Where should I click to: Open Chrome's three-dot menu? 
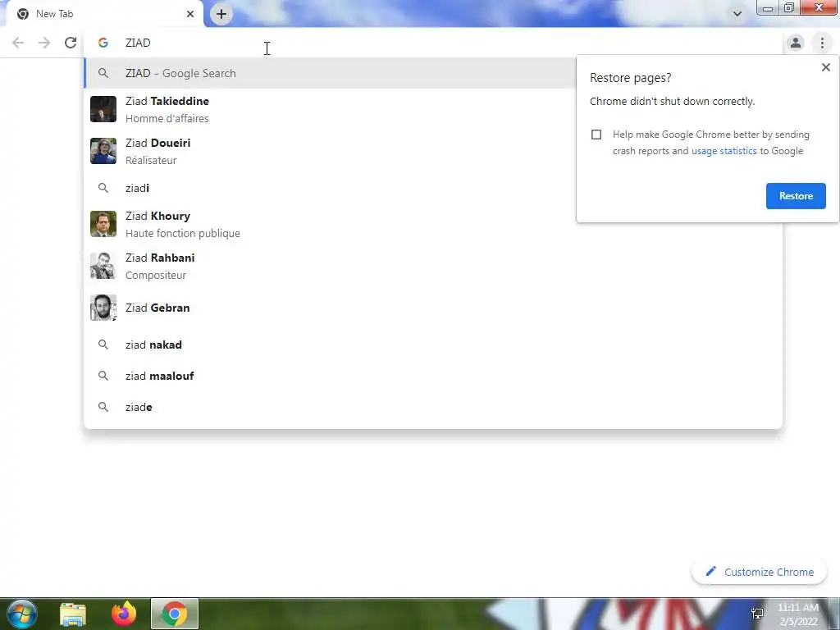click(822, 43)
